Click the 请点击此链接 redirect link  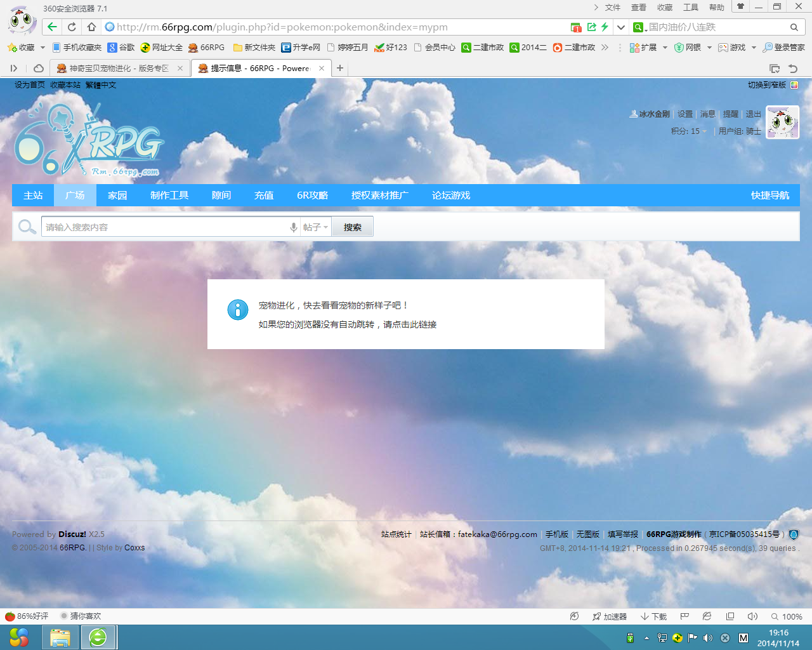pos(410,324)
